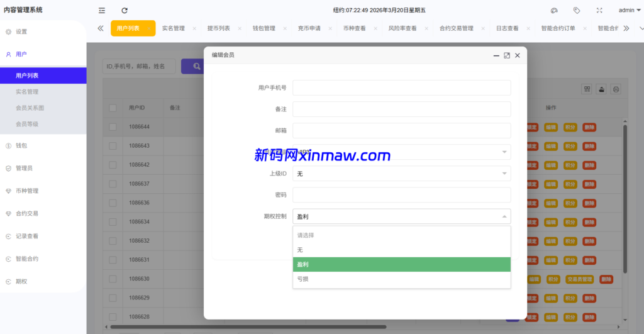Click the table's vertical scrollbar
644x334 pixels.
point(625,199)
